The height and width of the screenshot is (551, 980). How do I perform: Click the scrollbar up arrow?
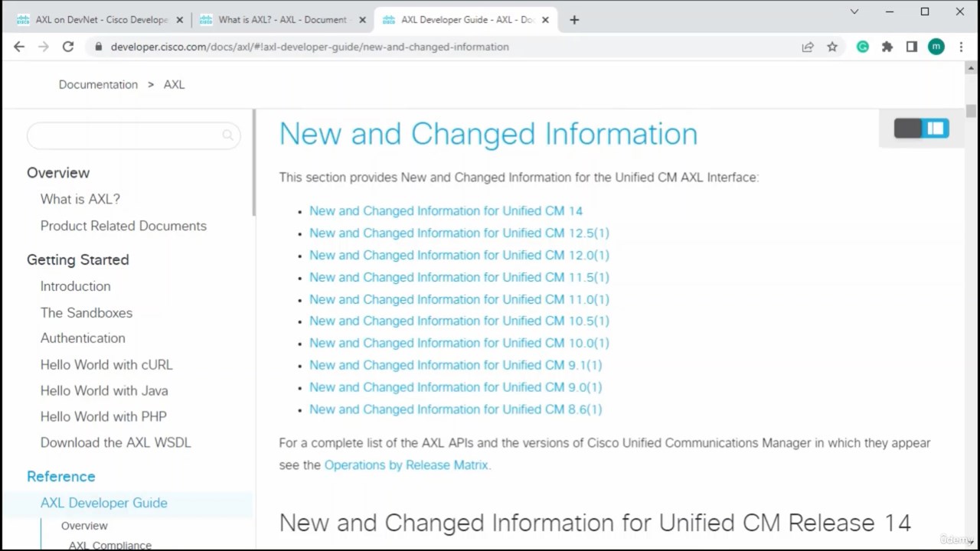(971, 68)
